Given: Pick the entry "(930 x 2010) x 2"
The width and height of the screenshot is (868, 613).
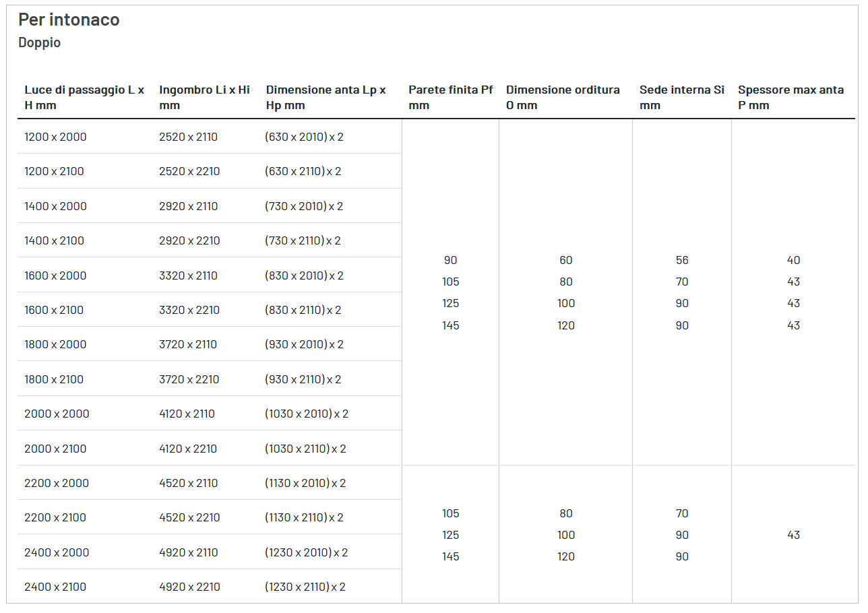Looking at the screenshot, I should [x=305, y=344].
